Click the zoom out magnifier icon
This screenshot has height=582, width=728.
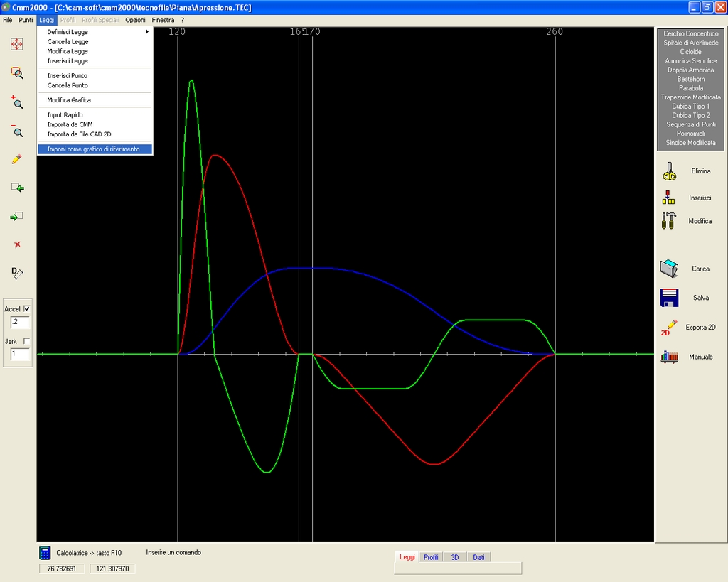tap(17, 131)
